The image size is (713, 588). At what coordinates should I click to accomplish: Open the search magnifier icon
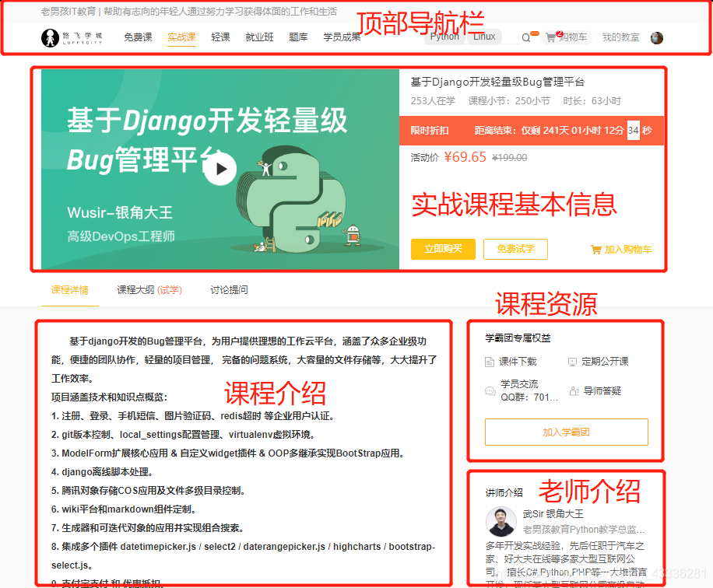tap(526, 37)
